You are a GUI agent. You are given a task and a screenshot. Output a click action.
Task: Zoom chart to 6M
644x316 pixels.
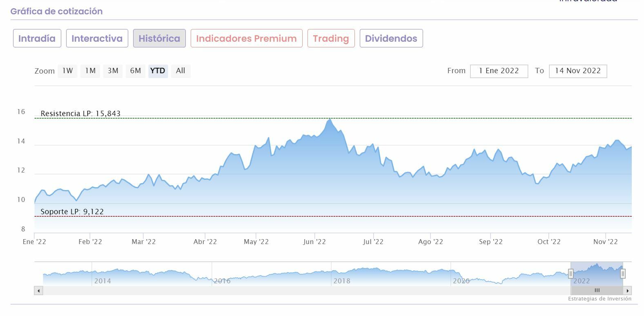click(x=136, y=71)
